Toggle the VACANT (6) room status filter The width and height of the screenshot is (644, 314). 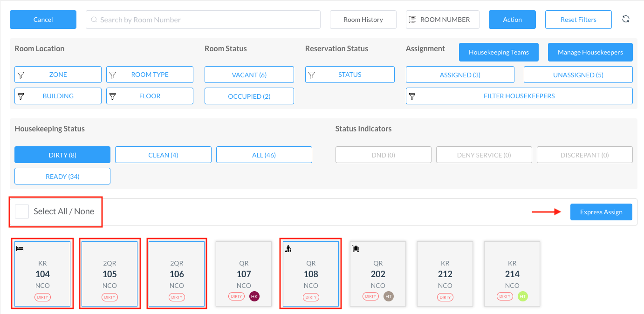coord(249,75)
